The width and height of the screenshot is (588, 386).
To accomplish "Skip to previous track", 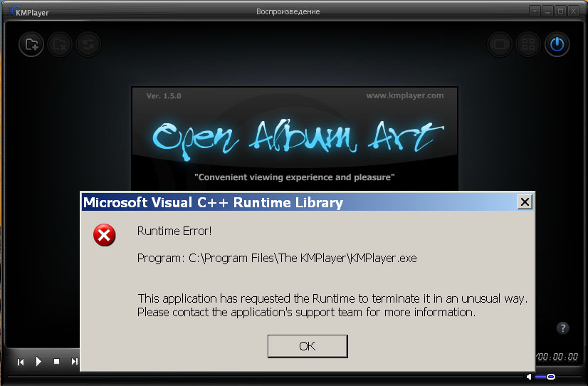I will point(21,362).
